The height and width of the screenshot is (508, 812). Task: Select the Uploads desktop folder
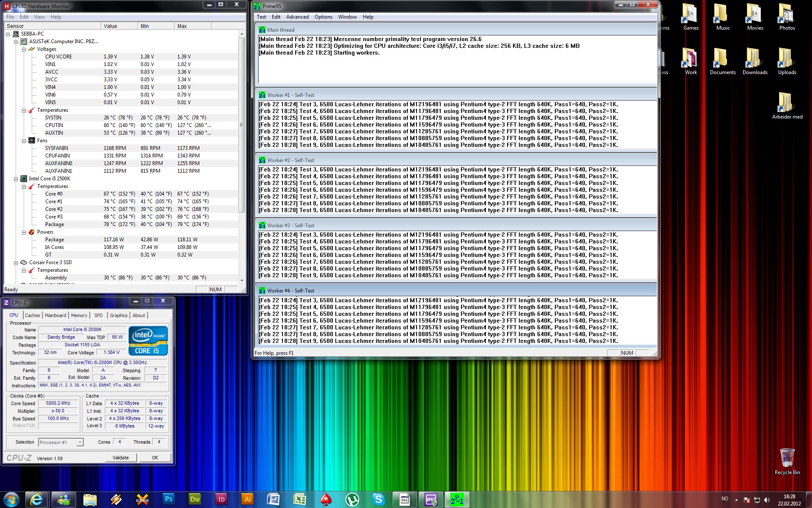coord(787,62)
